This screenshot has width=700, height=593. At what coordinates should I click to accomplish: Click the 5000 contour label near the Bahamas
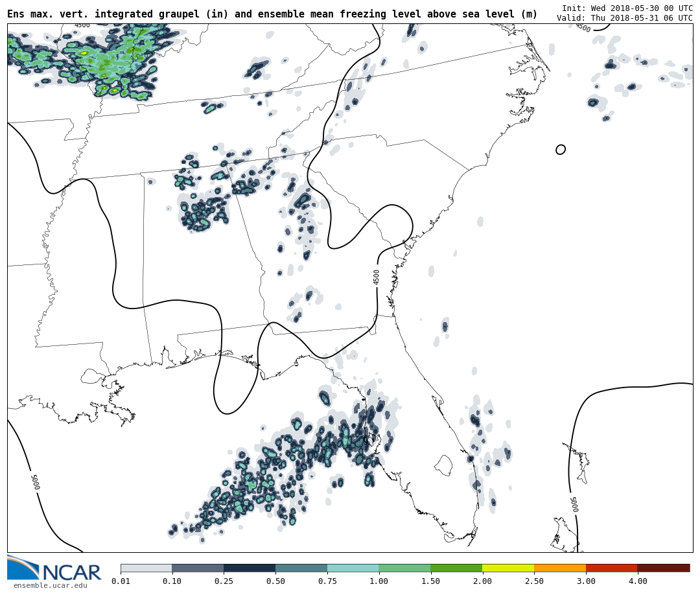pyautogui.click(x=574, y=505)
